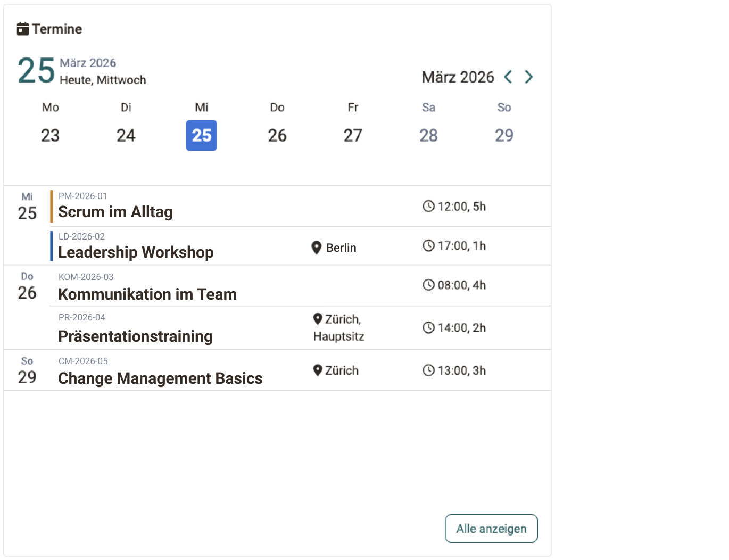Click the location pin beside Berlin
Screen dimensions: 729x560
316,246
